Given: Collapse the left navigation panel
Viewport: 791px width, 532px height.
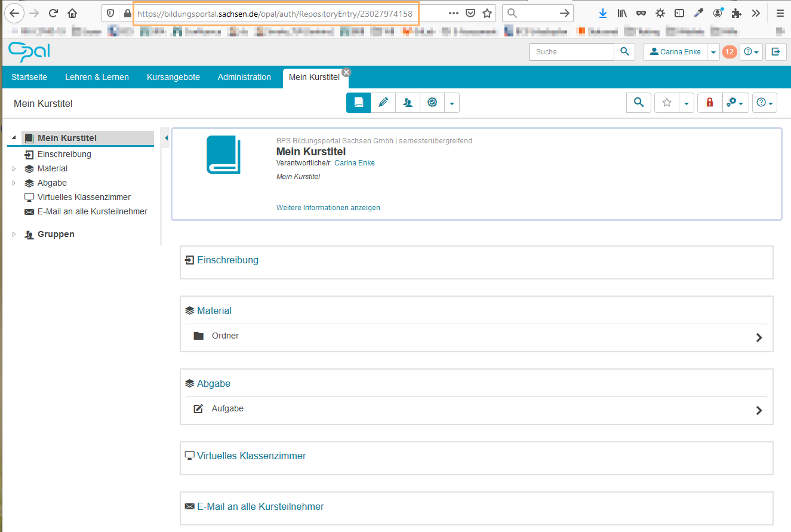Looking at the screenshot, I should pos(167,139).
